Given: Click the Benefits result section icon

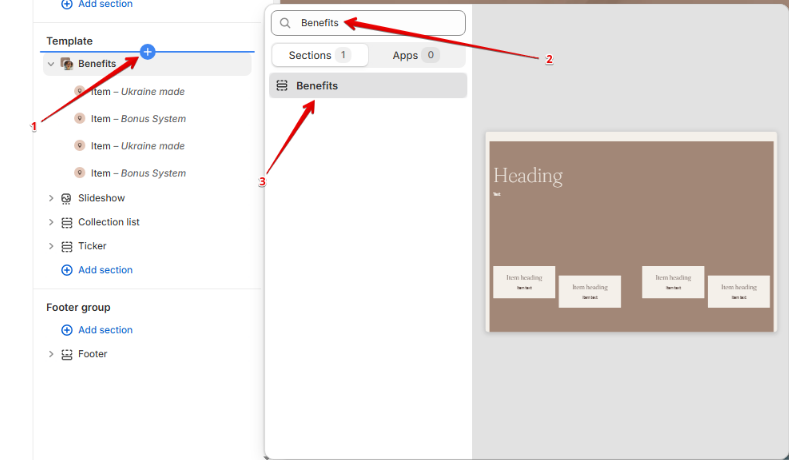Looking at the screenshot, I should click(x=282, y=86).
